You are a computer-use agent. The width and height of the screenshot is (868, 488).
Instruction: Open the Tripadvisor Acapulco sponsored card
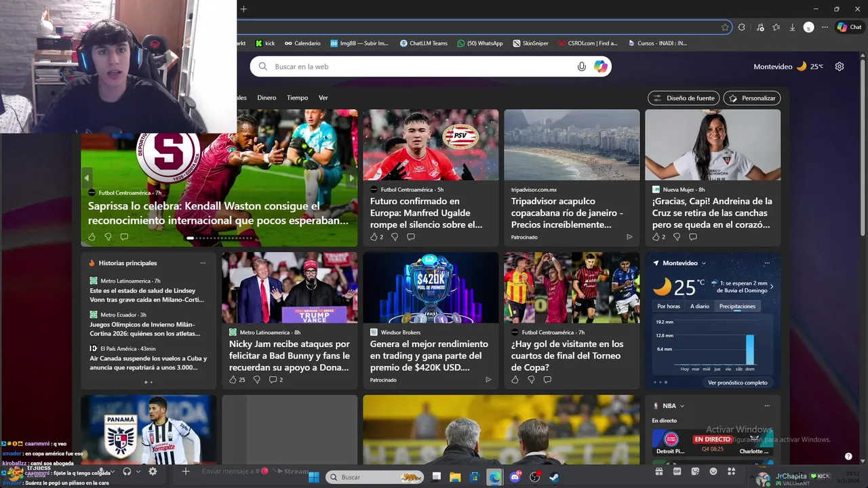[572, 178]
